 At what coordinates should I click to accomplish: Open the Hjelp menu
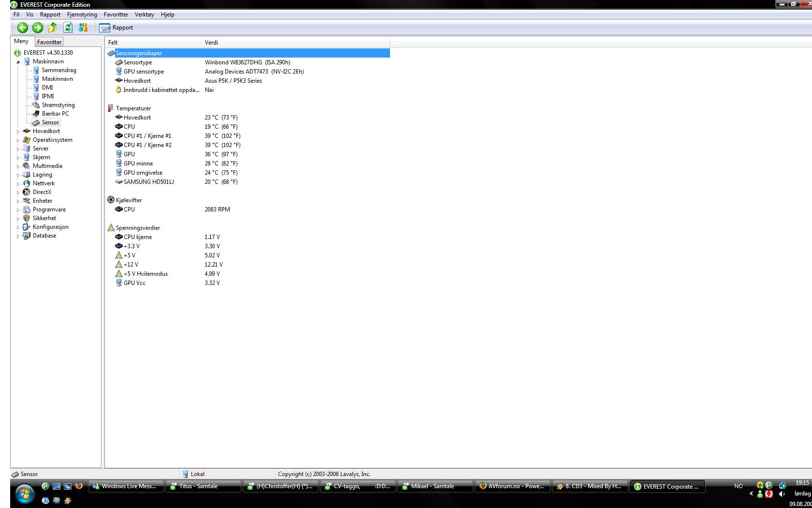168,15
